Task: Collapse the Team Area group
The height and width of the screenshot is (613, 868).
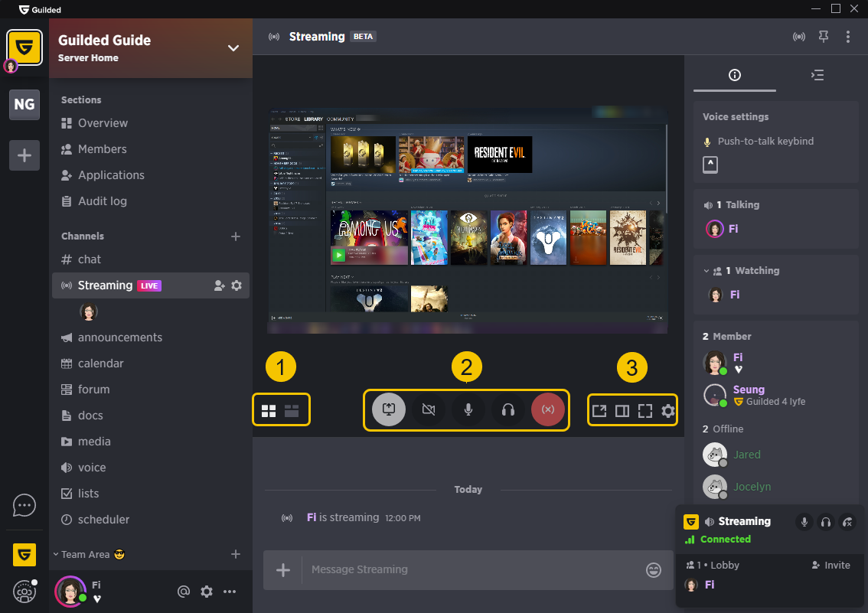Action: coord(56,554)
